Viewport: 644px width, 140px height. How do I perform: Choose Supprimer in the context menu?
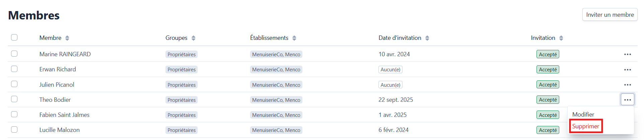tap(585, 126)
